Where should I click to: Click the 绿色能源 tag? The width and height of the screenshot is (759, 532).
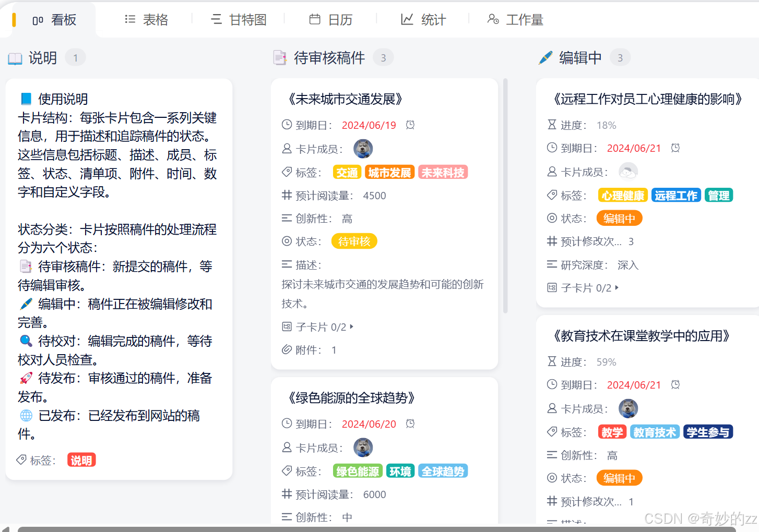click(358, 471)
